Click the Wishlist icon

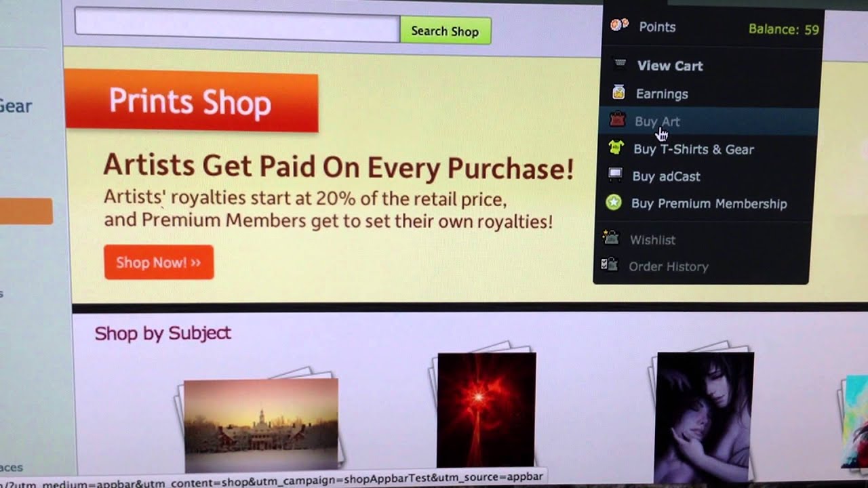click(x=610, y=238)
